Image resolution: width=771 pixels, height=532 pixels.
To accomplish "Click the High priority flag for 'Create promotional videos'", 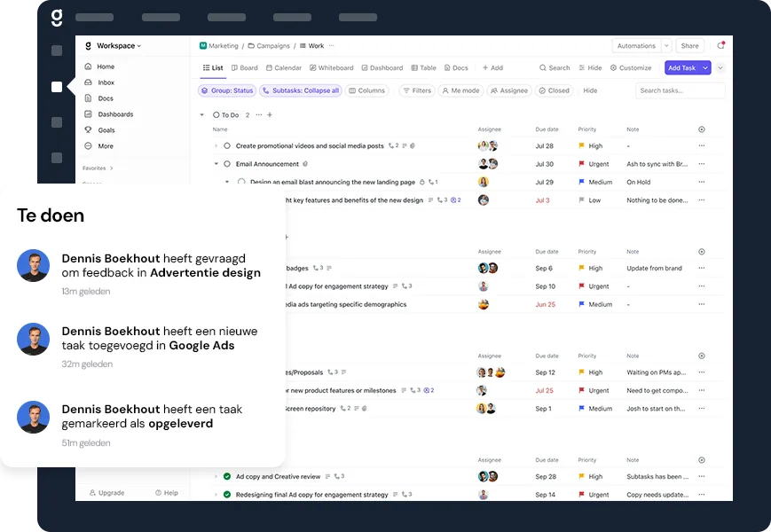I will (x=582, y=146).
